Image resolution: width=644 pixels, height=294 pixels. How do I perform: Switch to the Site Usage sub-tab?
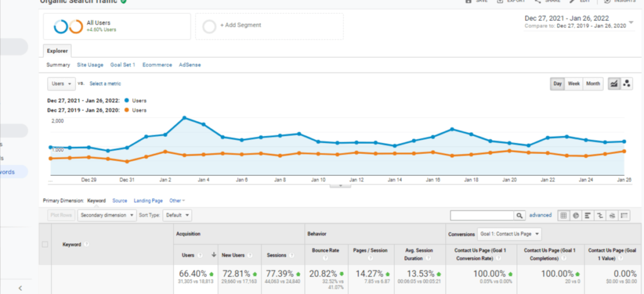point(90,65)
